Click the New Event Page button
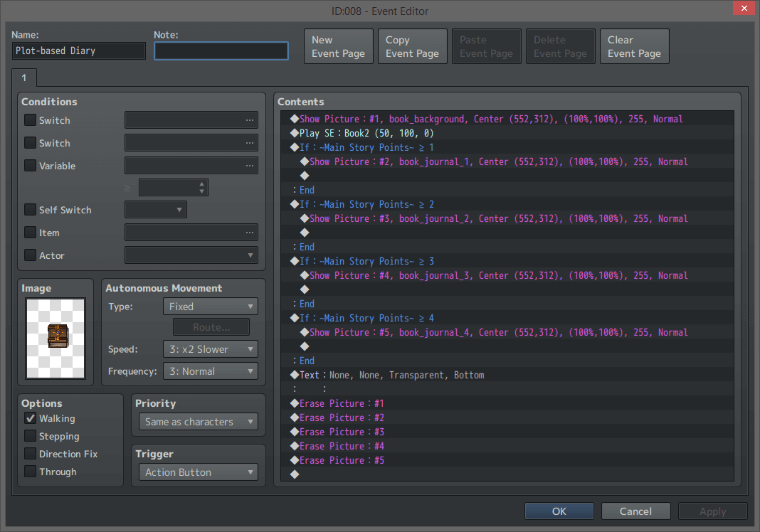760x532 pixels. (x=338, y=46)
